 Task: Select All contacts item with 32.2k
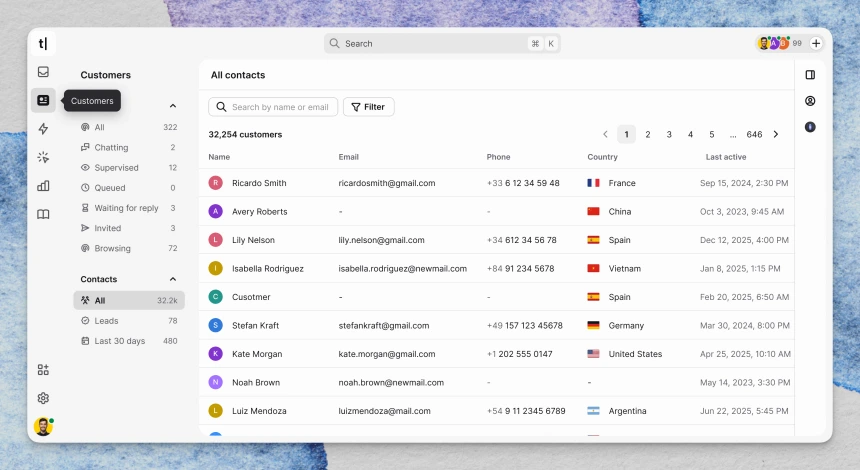(129, 301)
